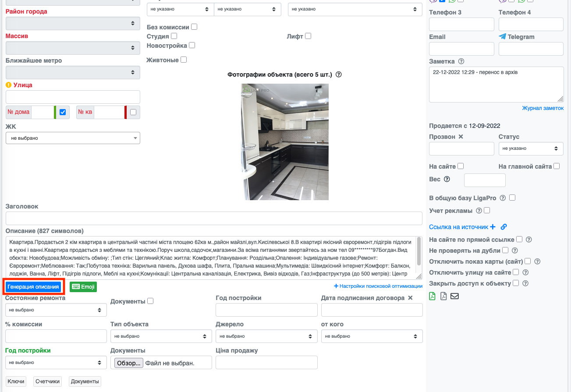Open the Ключи tab

click(x=16, y=381)
